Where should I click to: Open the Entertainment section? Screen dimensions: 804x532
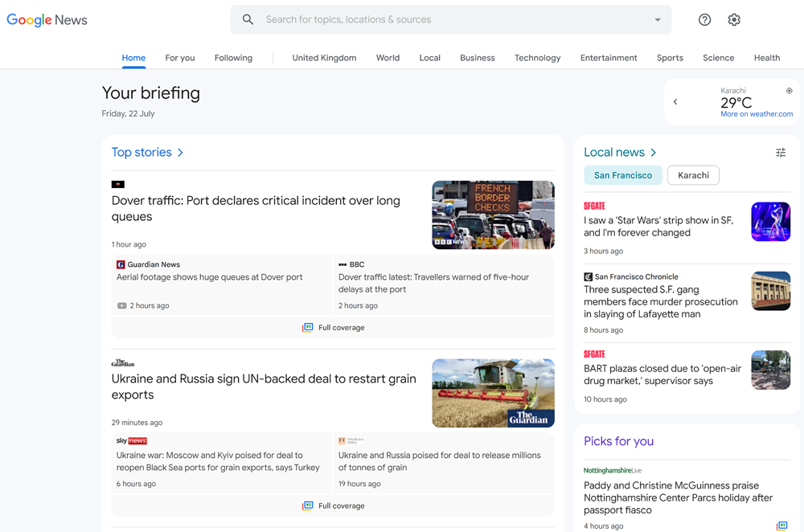609,58
